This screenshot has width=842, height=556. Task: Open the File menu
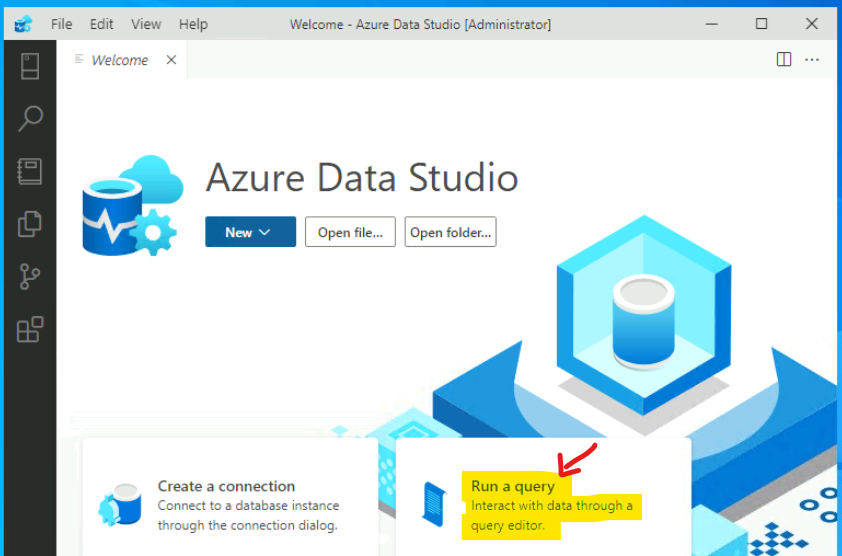tap(61, 24)
